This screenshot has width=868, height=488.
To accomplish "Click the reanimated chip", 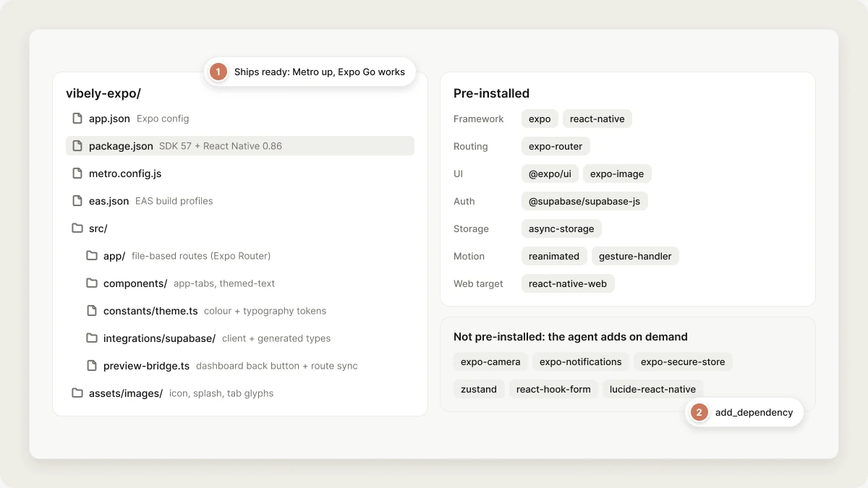I will coord(554,256).
